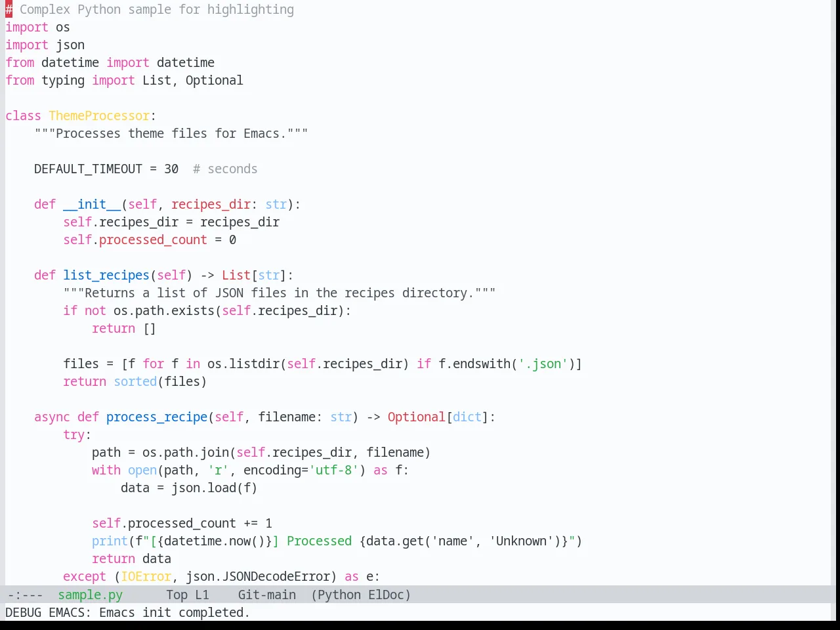Image resolution: width=840 pixels, height=630 pixels.
Task: Click the '.json' string literal
Action: point(543,364)
